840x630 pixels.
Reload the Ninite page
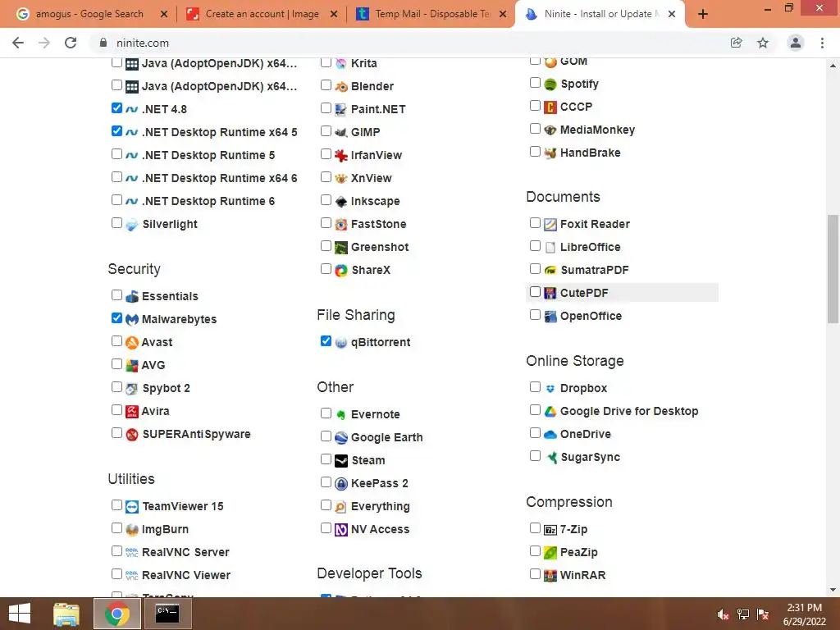(x=71, y=43)
